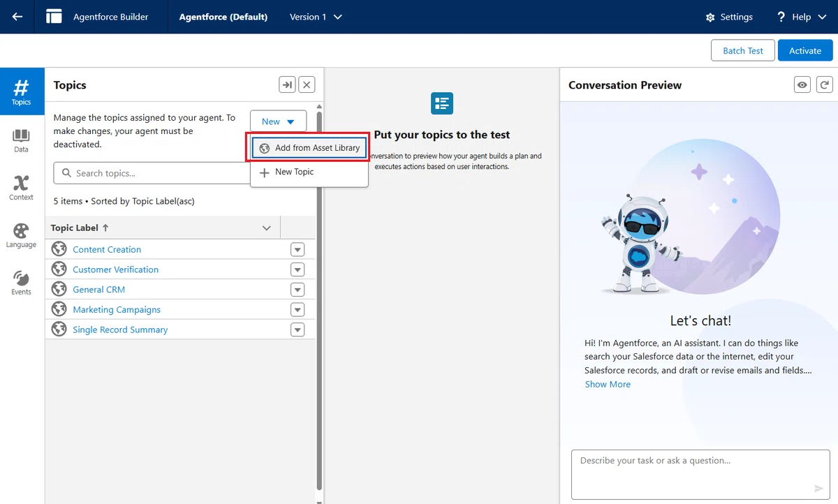
Task: Open the Content Creation topic
Action: point(107,249)
